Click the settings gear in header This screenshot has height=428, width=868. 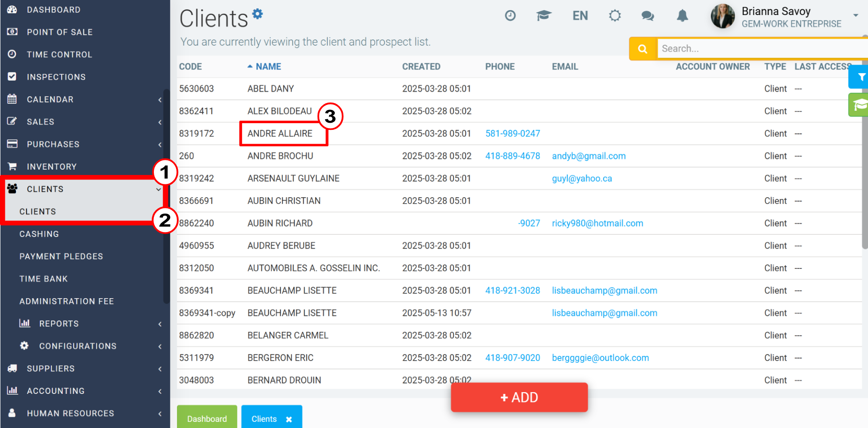pos(615,16)
